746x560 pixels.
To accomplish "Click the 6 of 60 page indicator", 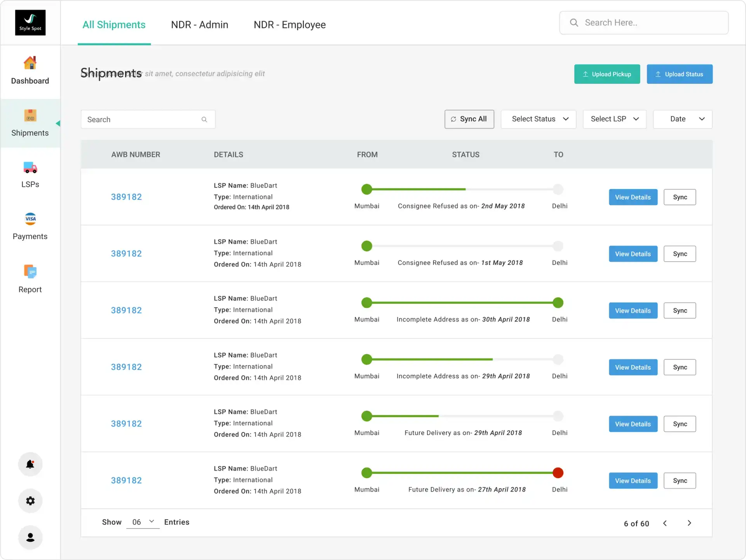I will [636, 523].
